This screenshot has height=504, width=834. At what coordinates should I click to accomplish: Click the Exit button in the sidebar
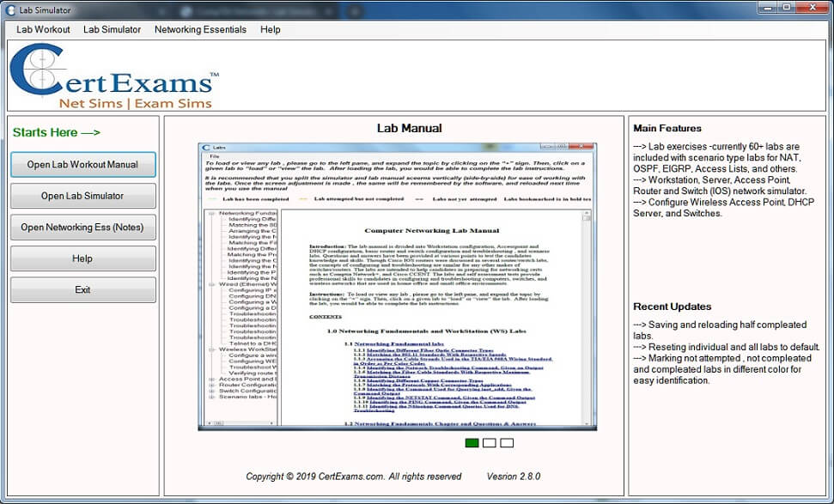(x=82, y=289)
